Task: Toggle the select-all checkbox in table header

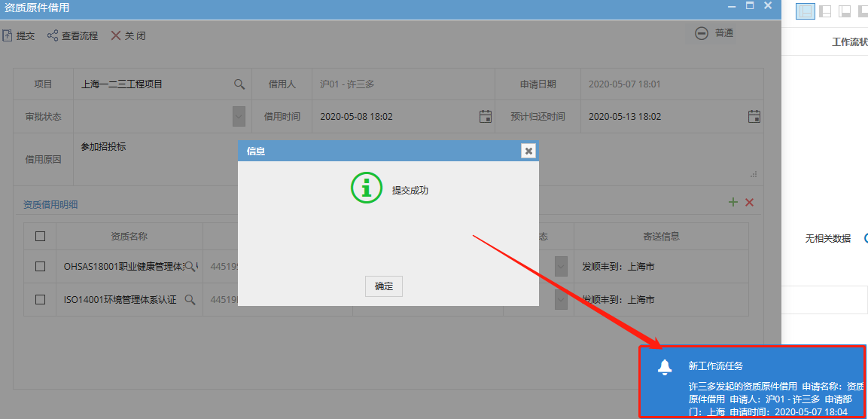Action: coord(41,236)
